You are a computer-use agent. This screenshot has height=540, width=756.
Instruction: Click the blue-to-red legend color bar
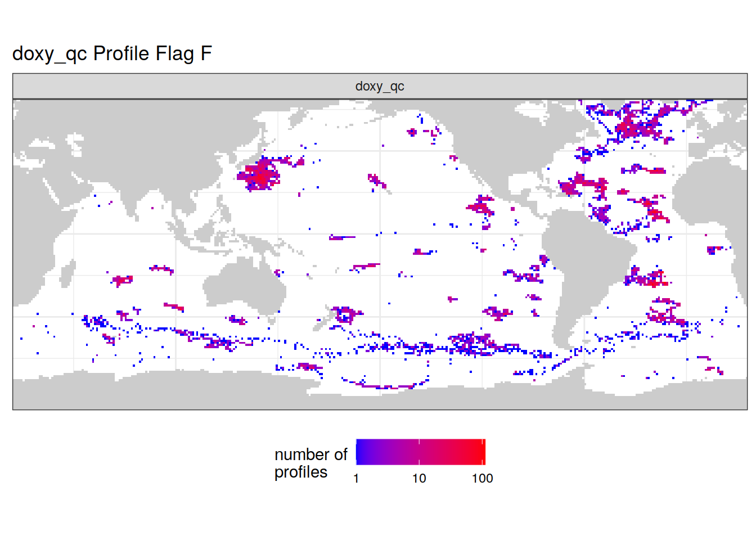[420, 452]
